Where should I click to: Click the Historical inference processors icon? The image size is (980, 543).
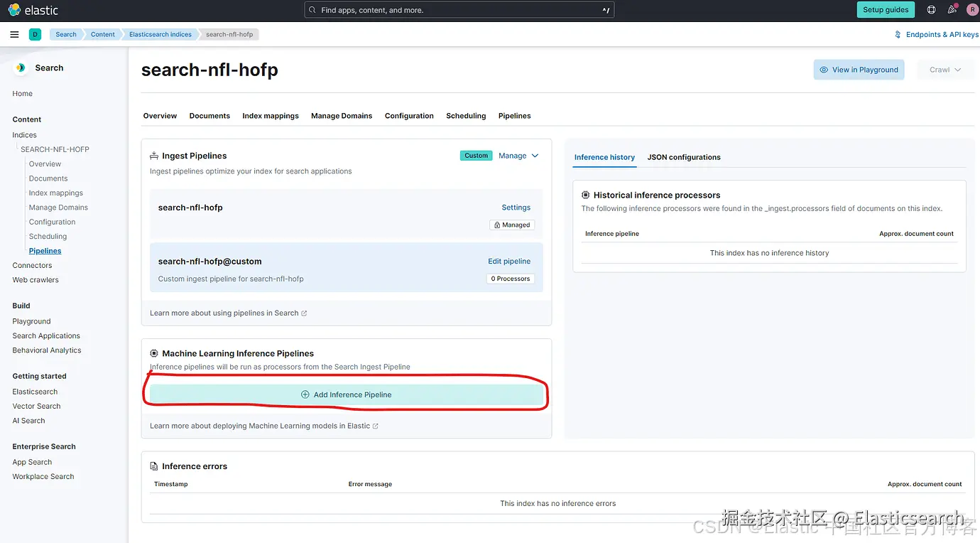coord(586,195)
